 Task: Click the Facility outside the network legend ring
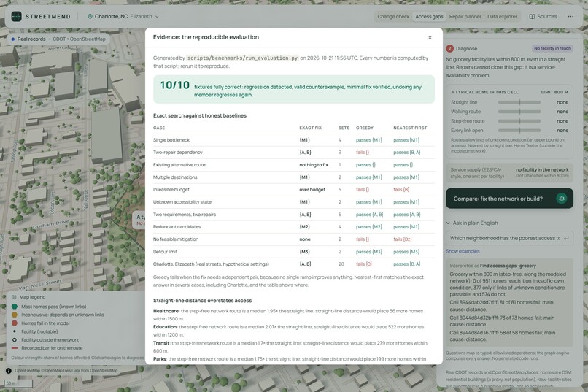coord(15,340)
